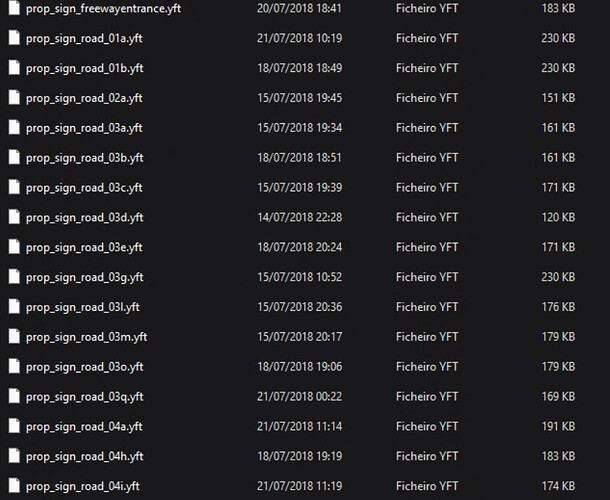The image size is (610, 500).
Task: Select file prop_sign_road_03l.yft
Action: click(x=82, y=307)
